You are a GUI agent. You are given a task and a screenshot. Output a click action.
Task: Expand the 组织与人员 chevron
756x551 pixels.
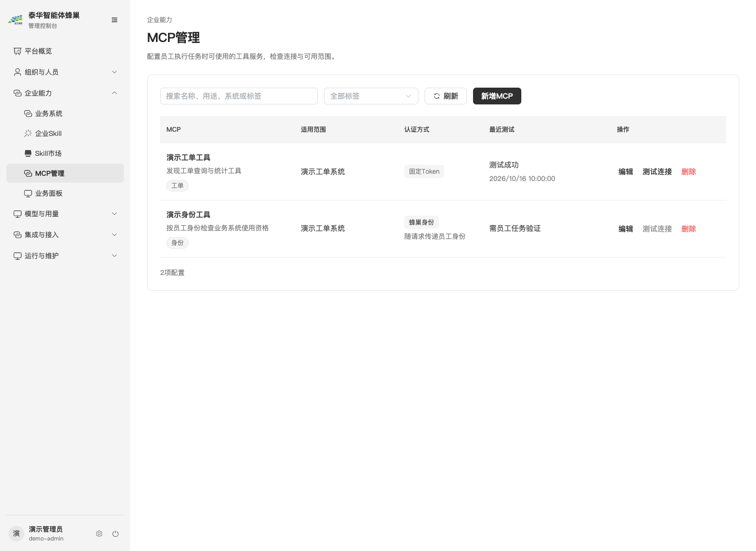(114, 72)
